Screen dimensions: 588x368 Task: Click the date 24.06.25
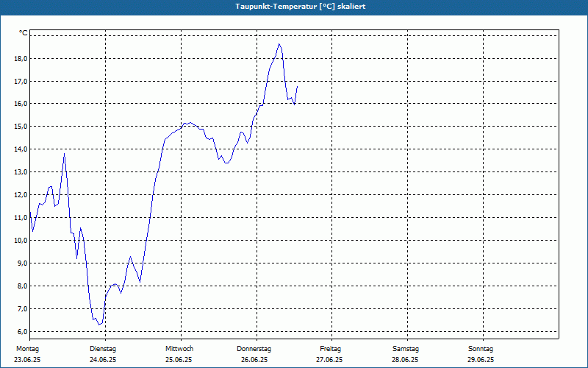[103, 360]
